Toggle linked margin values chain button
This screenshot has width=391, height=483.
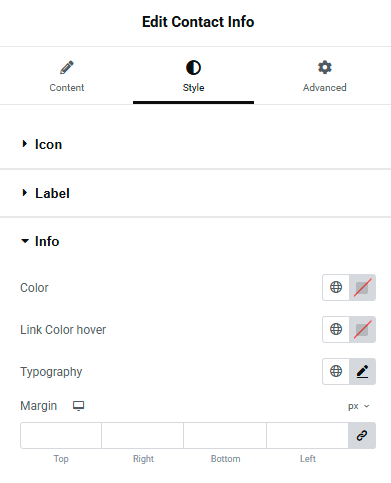(x=362, y=435)
